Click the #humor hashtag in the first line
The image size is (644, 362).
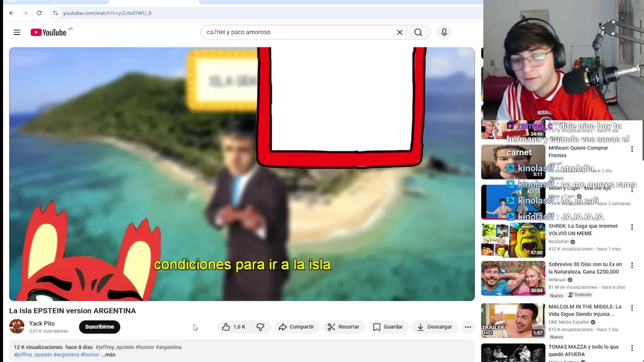tap(145, 347)
